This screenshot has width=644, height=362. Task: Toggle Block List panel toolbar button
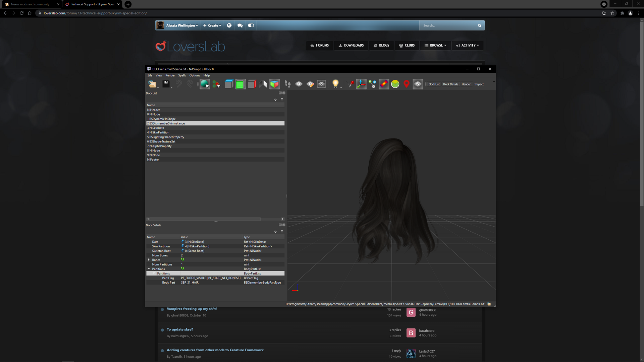tap(434, 84)
